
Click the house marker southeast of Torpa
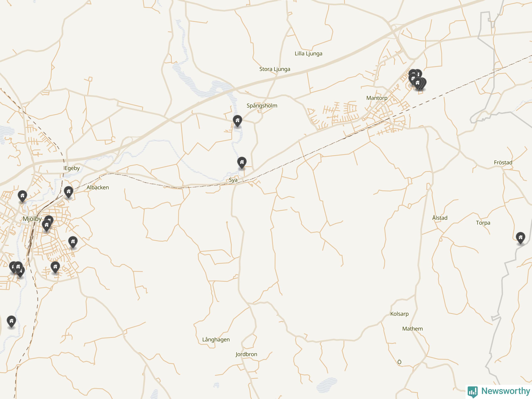pyautogui.click(x=520, y=238)
